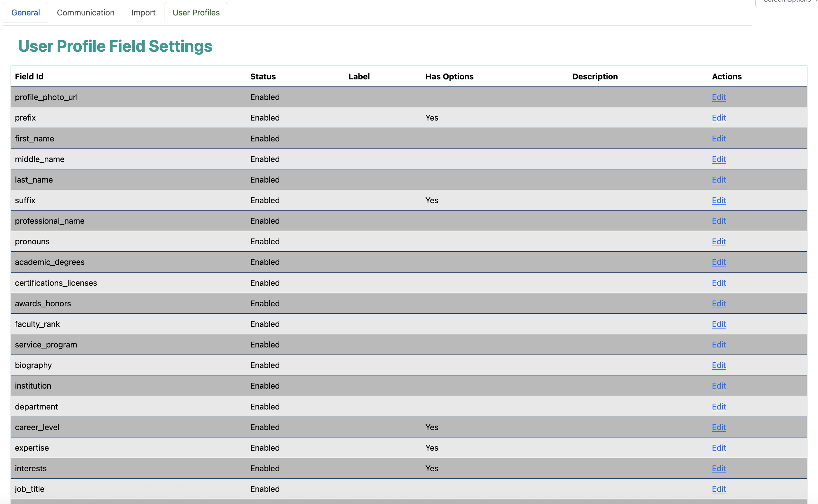Open Edit for pronouns field

pos(719,241)
